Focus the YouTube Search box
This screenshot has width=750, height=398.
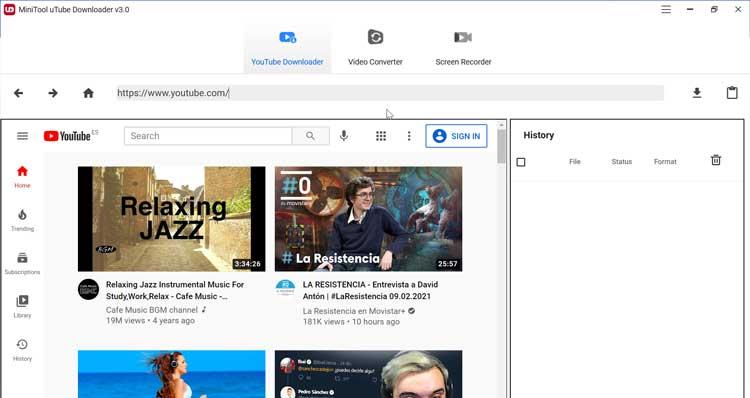208,136
